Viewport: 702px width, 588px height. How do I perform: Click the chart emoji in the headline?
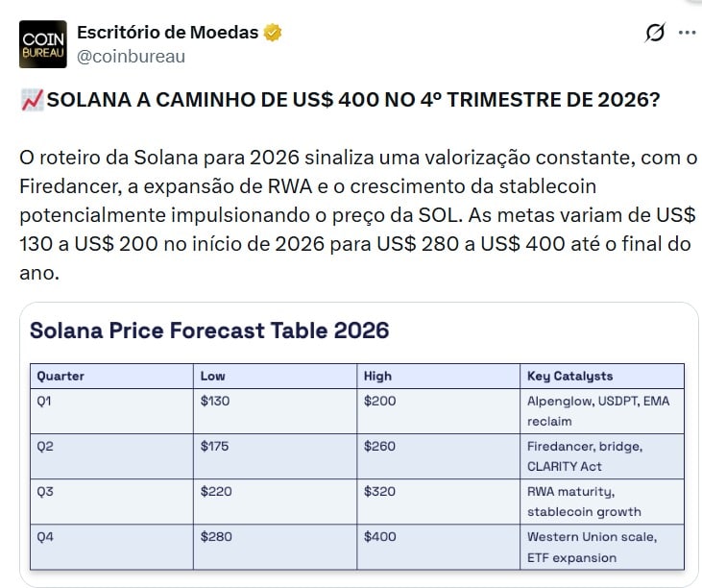(x=31, y=101)
